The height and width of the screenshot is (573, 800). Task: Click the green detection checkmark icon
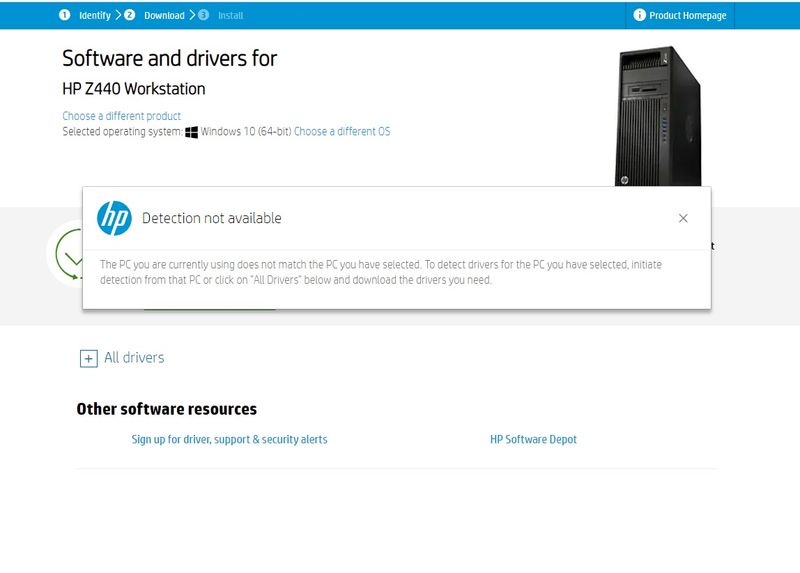(x=69, y=254)
